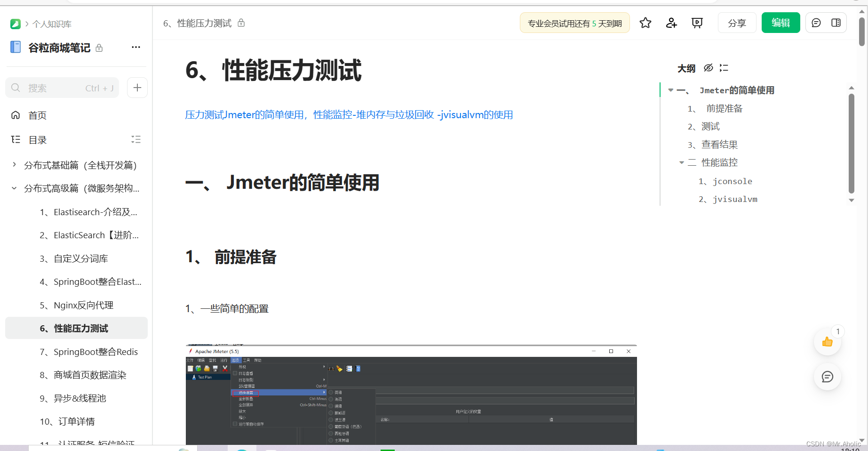Like the article with the thumbs-up icon
This screenshot has height=451, width=868.
[x=828, y=342]
